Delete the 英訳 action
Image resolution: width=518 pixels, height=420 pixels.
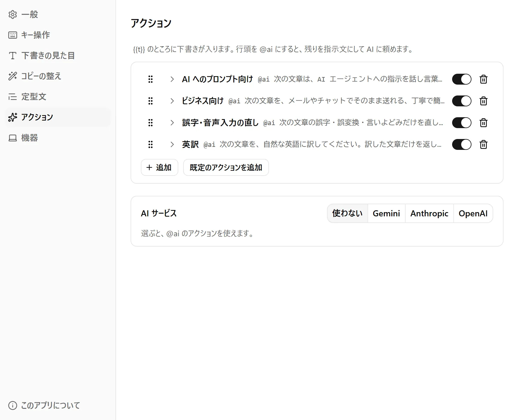[x=484, y=144]
